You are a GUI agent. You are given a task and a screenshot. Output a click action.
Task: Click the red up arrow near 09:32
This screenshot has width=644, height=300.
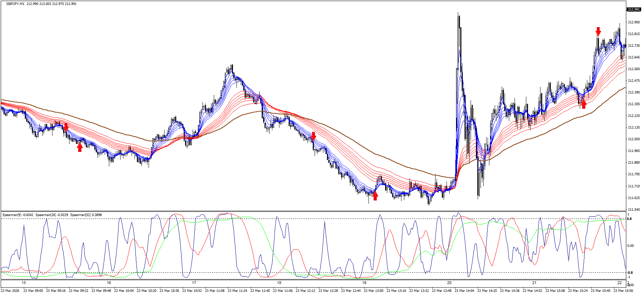click(80, 147)
